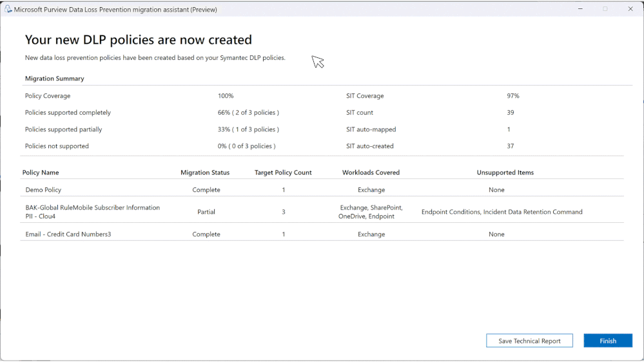Click the Target Policy Count column header
Screen dimensions: 644x362
283,173
